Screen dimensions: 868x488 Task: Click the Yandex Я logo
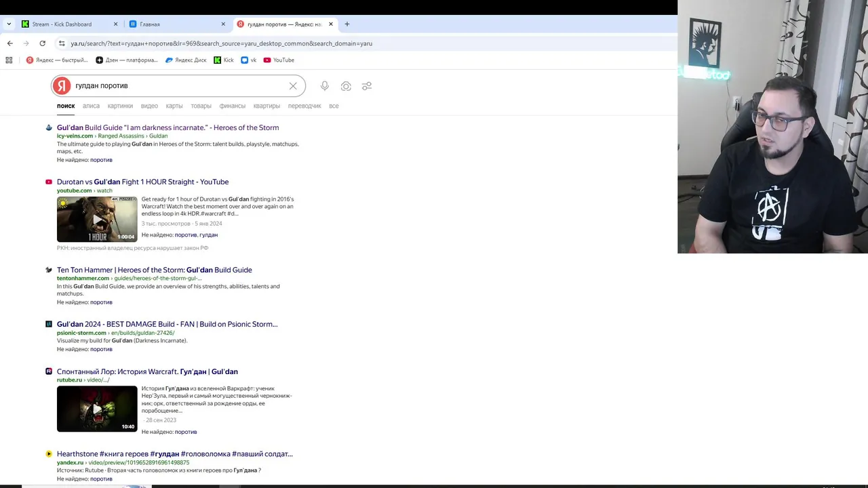(62, 86)
